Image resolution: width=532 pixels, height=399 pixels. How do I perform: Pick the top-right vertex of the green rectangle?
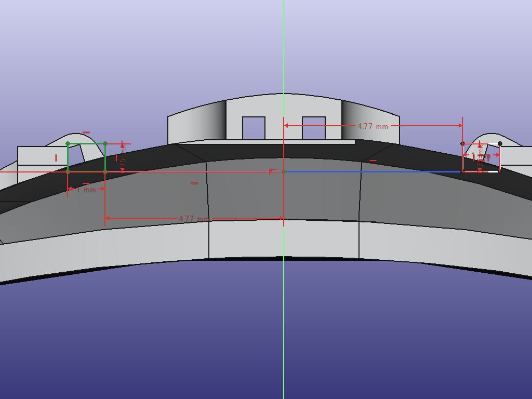coord(105,143)
